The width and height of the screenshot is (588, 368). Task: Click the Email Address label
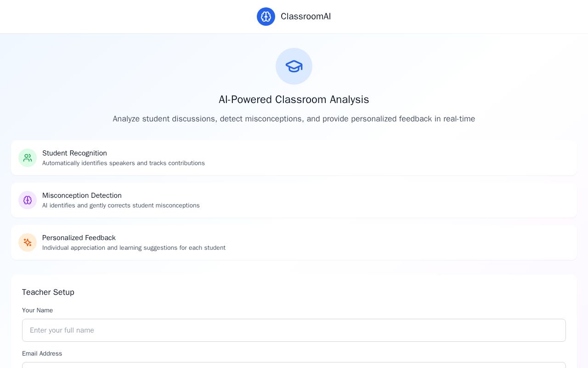tap(42, 354)
